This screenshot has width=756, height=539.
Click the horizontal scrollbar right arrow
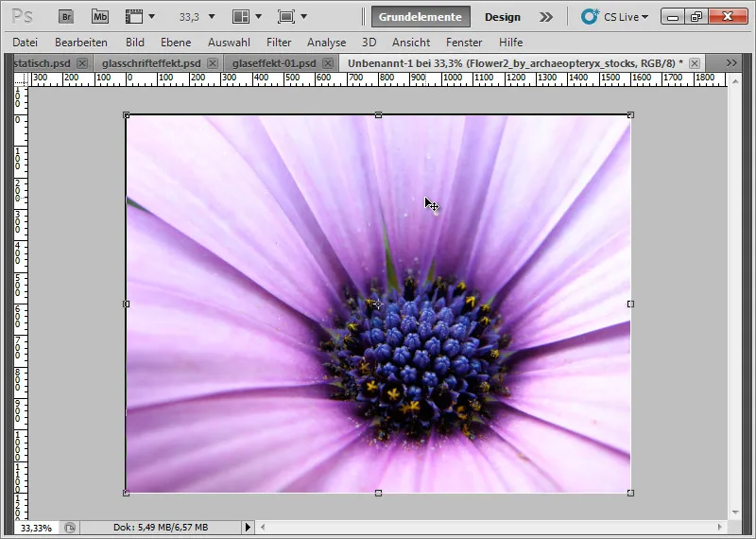coord(720,528)
